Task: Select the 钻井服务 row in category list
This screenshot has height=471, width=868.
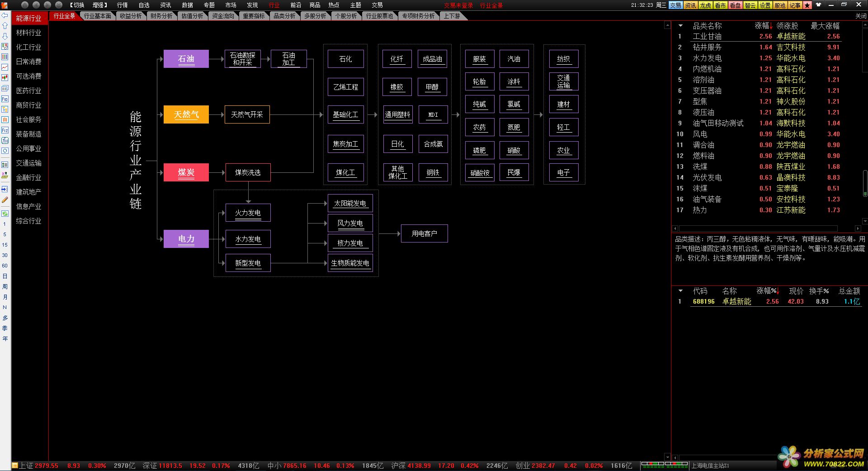Action: click(x=759, y=47)
